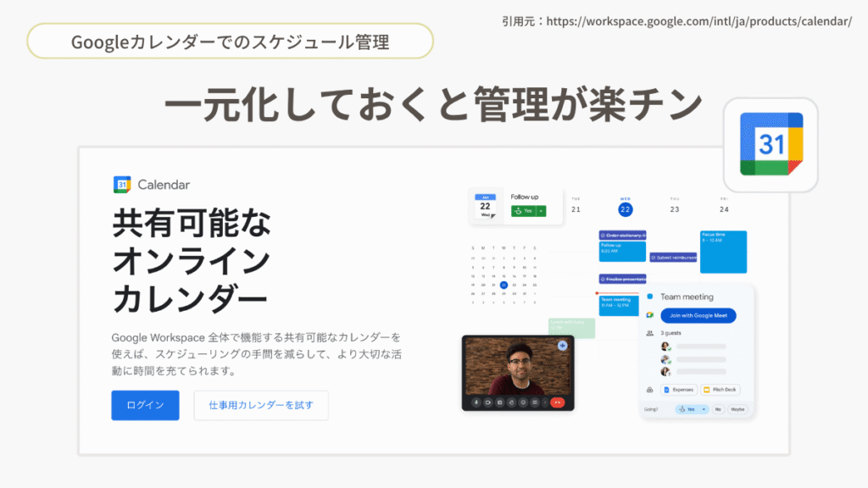Click the 引用元 source URL text

tap(676, 21)
